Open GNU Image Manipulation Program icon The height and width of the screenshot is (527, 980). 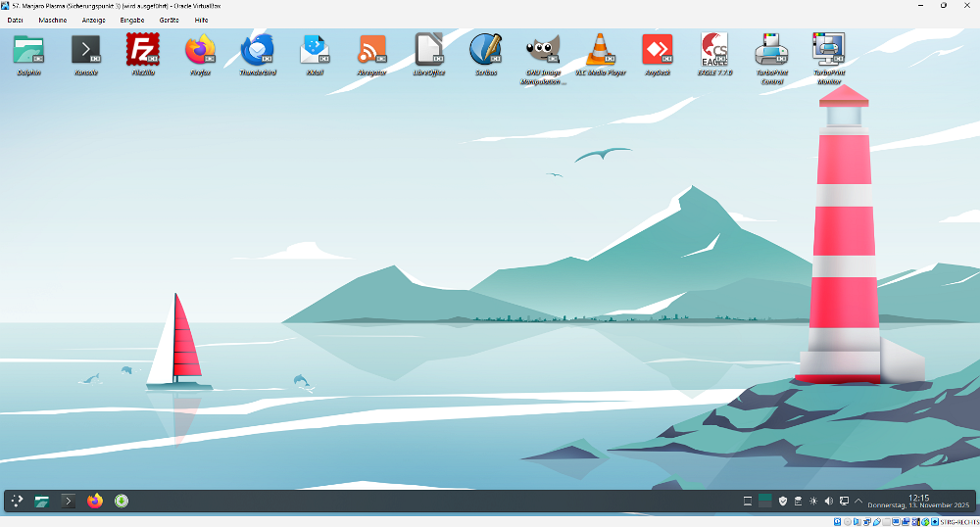[x=543, y=49]
